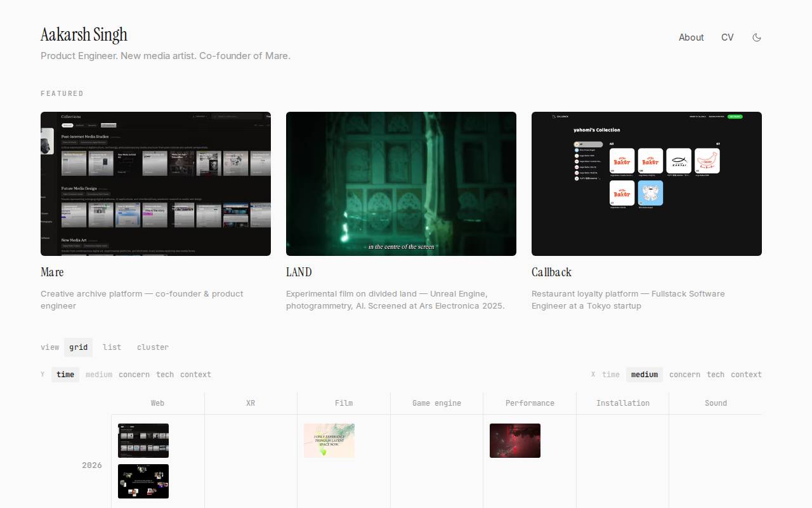
Task: Click the Performance column header
Action: (x=530, y=403)
